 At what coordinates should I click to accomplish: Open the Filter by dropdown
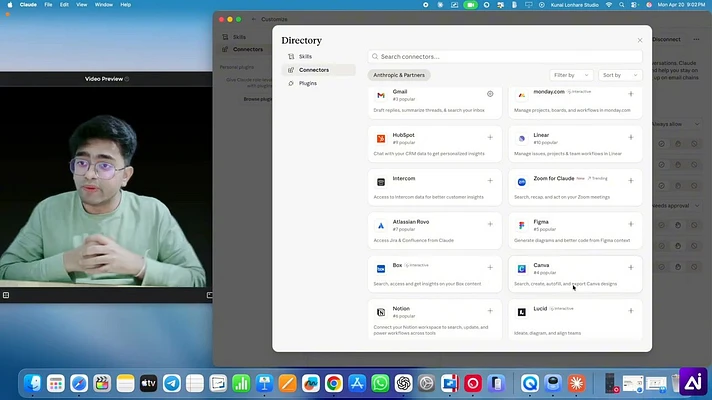571,75
